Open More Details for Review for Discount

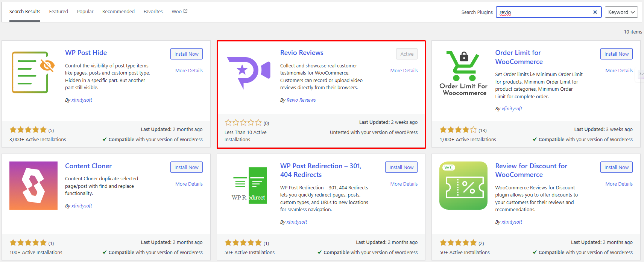619,184
